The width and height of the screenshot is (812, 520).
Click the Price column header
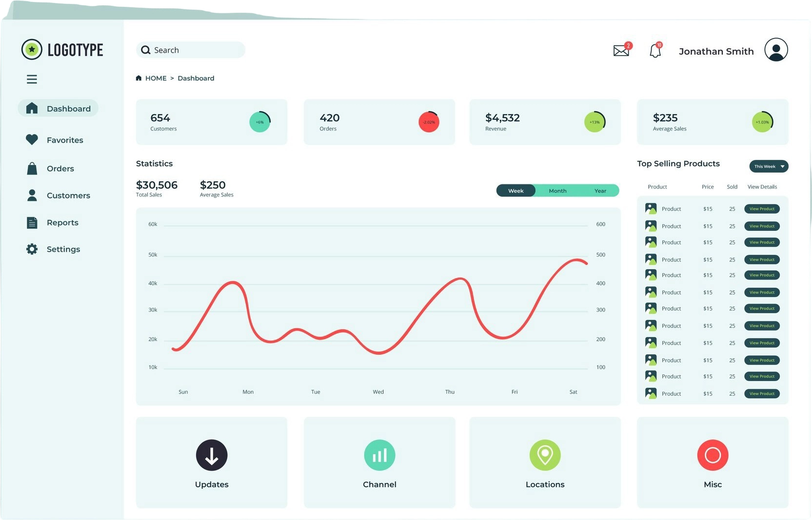(708, 187)
